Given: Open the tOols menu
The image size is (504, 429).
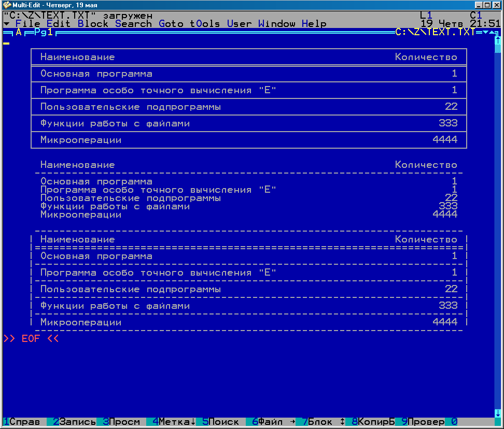Looking at the screenshot, I should coord(205,24).
